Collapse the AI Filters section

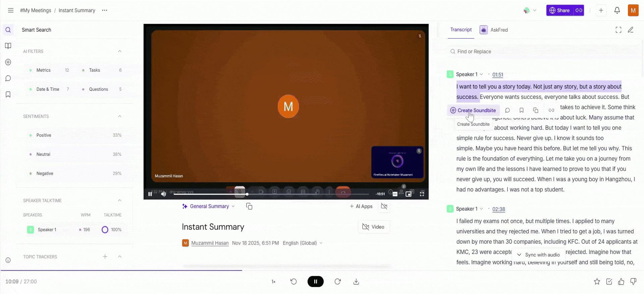tap(120, 51)
